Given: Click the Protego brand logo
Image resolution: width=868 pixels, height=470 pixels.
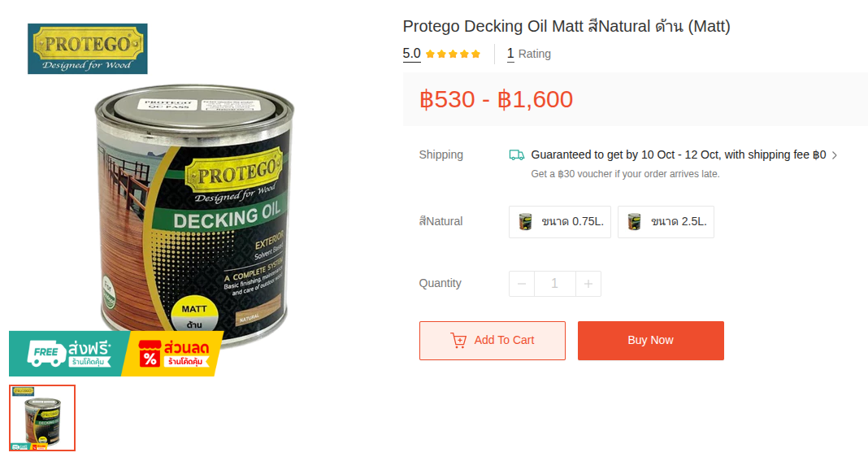Looking at the screenshot, I should click(88, 49).
